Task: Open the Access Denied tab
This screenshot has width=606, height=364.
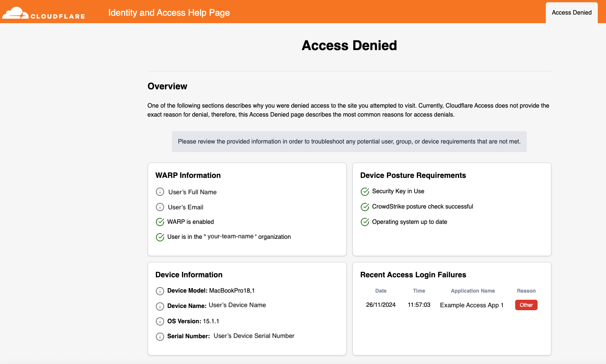Action: tap(572, 13)
